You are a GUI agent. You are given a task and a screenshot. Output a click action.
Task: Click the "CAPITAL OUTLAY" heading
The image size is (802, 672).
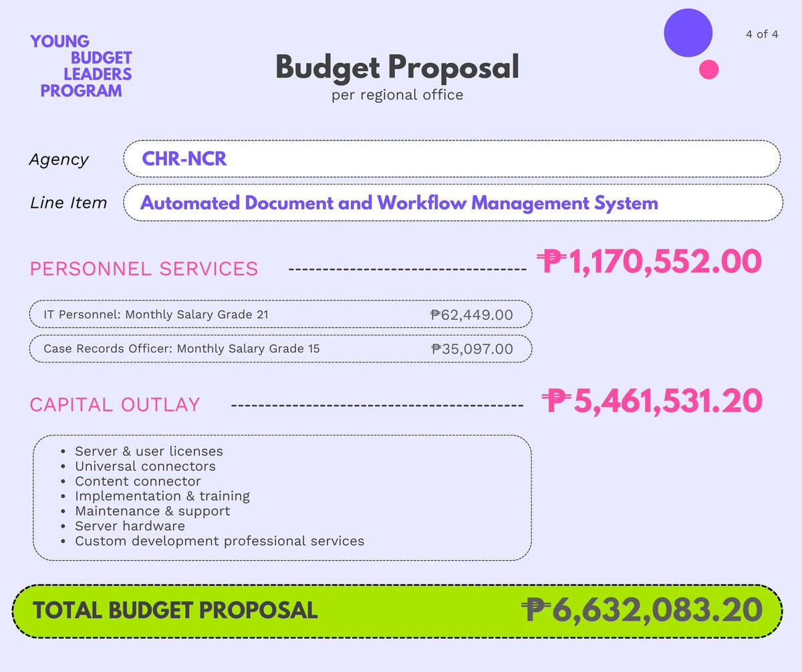coord(115,405)
